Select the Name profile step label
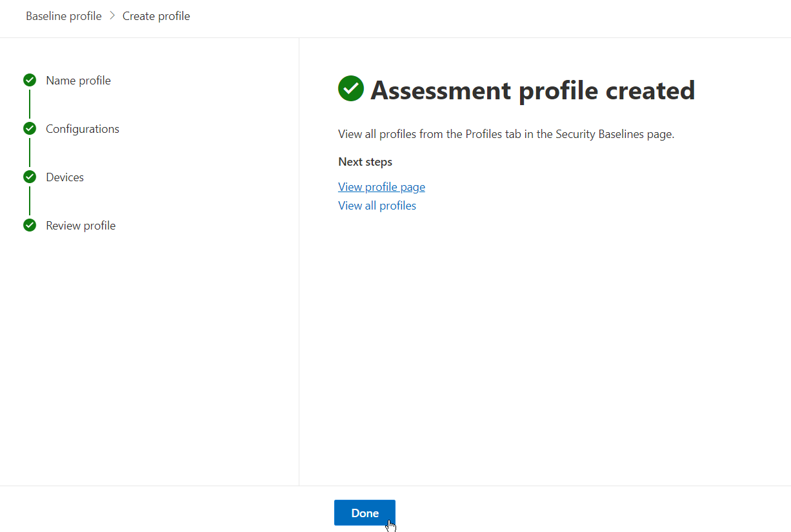Screen dimensions: 791x532 tap(78, 81)
